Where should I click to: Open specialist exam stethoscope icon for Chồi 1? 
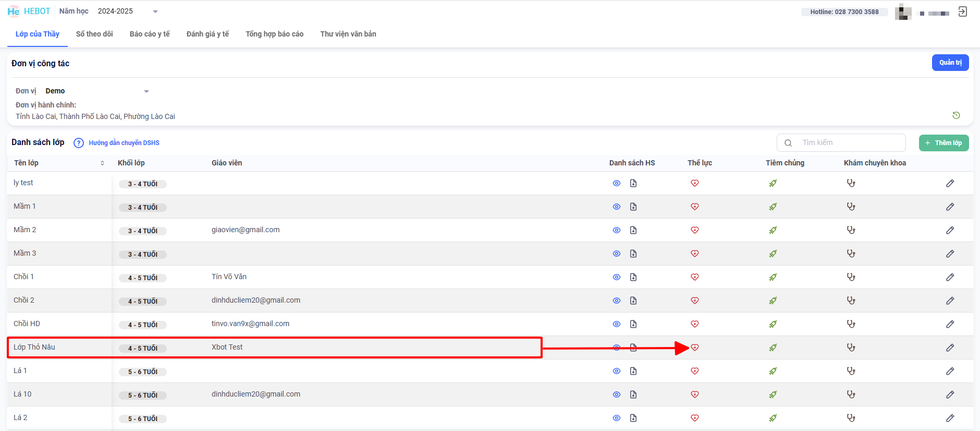(x=851, y=277)
